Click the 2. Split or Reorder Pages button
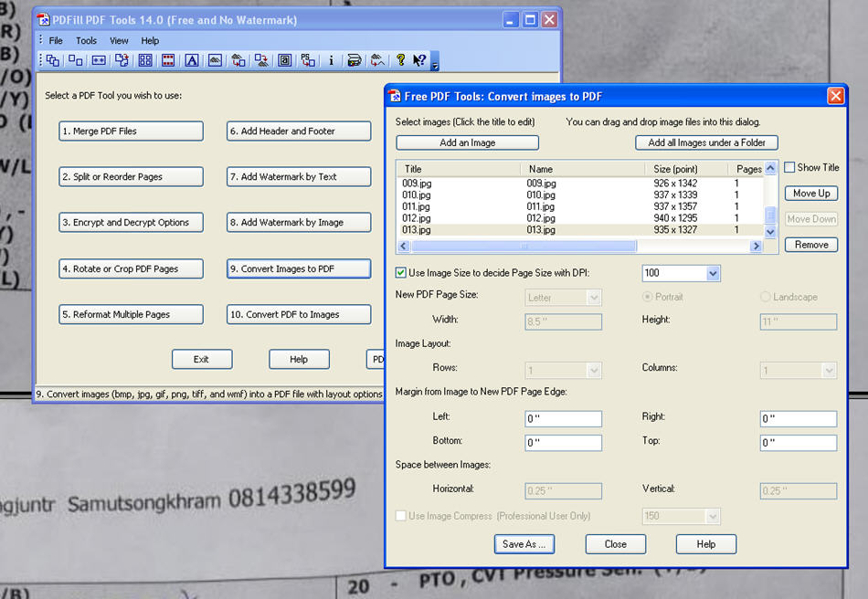This screenshot has width=868, height=599. coord(132,176)
